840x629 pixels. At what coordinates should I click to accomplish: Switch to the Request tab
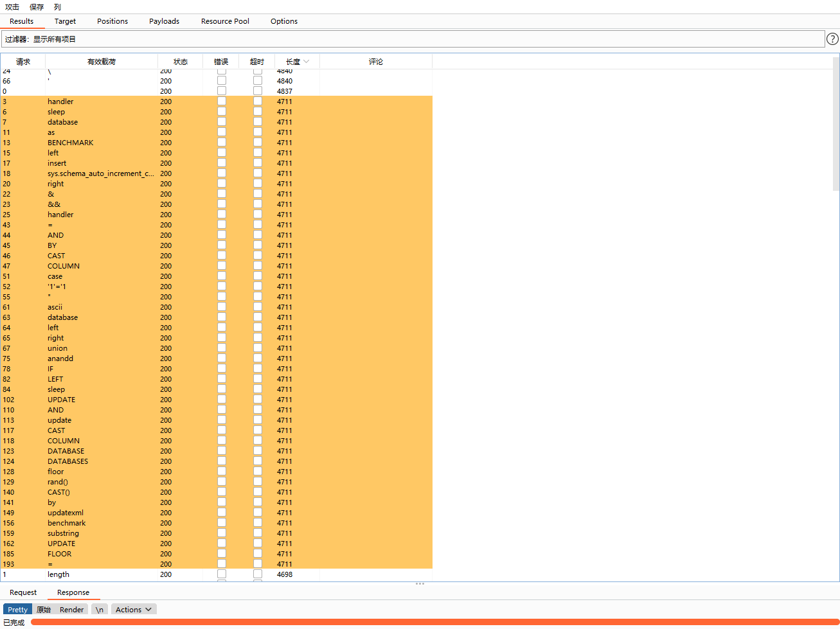pyautogui.click(x=23, y=592)
